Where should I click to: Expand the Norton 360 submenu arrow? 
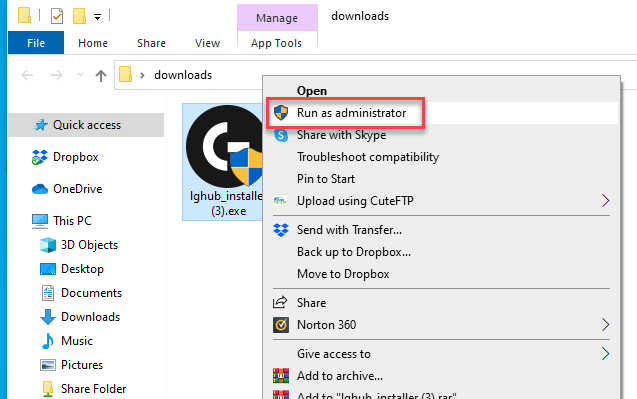pyautogui.click(x=606, y=325)
